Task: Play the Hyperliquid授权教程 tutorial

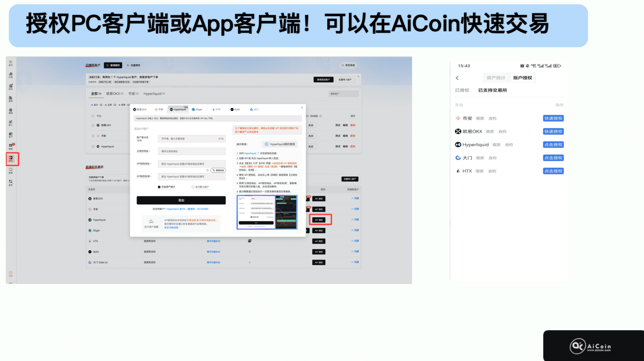Action: pyautogui.click(x=280, y=144)
